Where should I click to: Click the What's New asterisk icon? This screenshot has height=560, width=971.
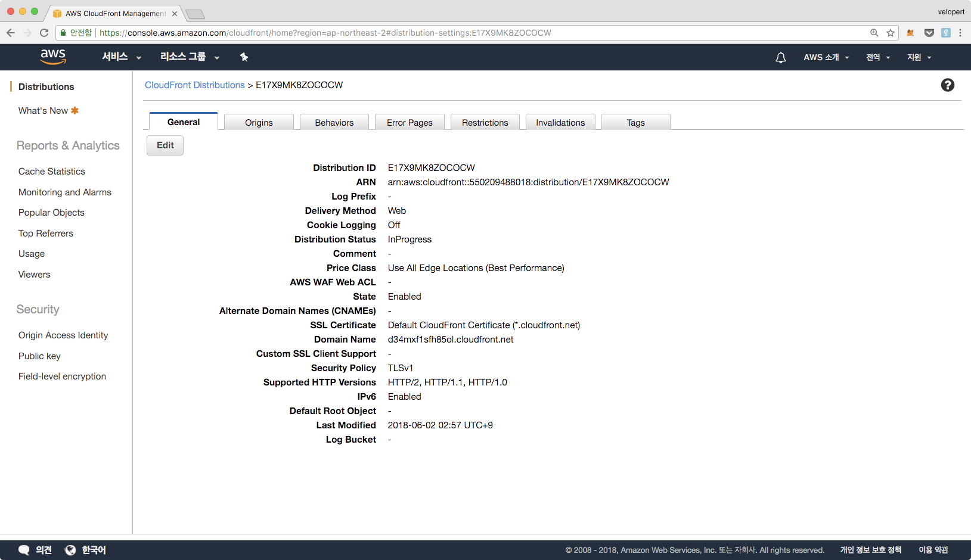75,110
